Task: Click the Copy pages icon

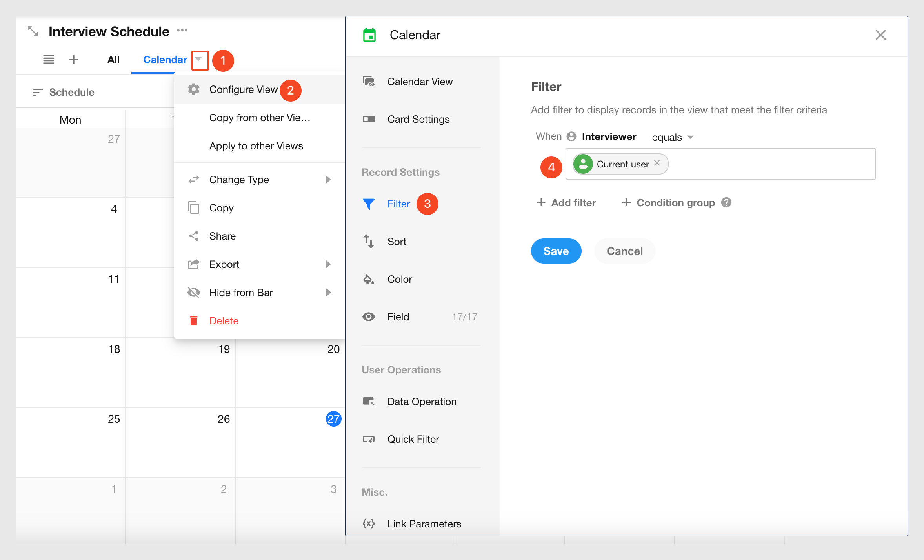Action: [194, 208]
